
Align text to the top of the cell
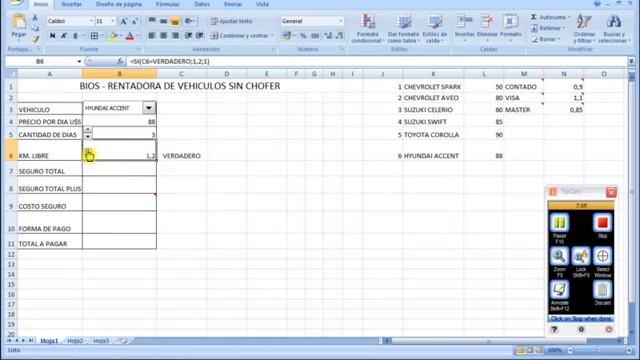coord(152,21)
